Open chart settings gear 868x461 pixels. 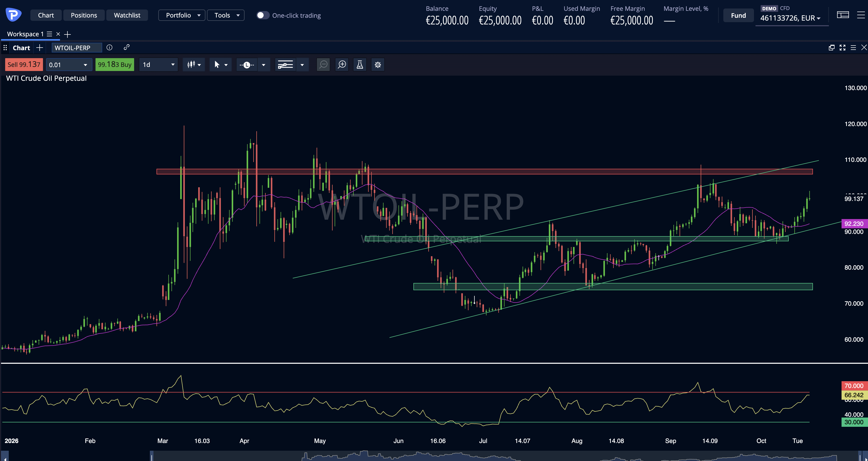378,65
